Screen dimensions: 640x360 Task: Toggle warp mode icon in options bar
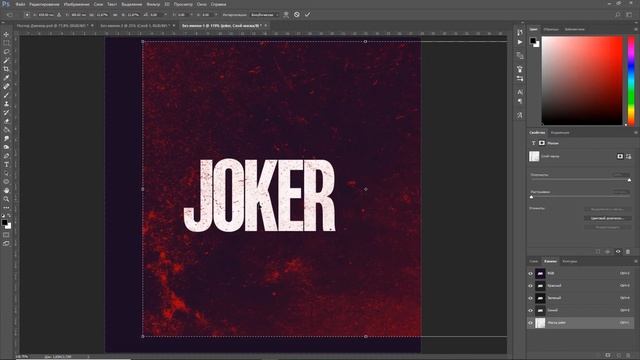[x=286, y=15]
